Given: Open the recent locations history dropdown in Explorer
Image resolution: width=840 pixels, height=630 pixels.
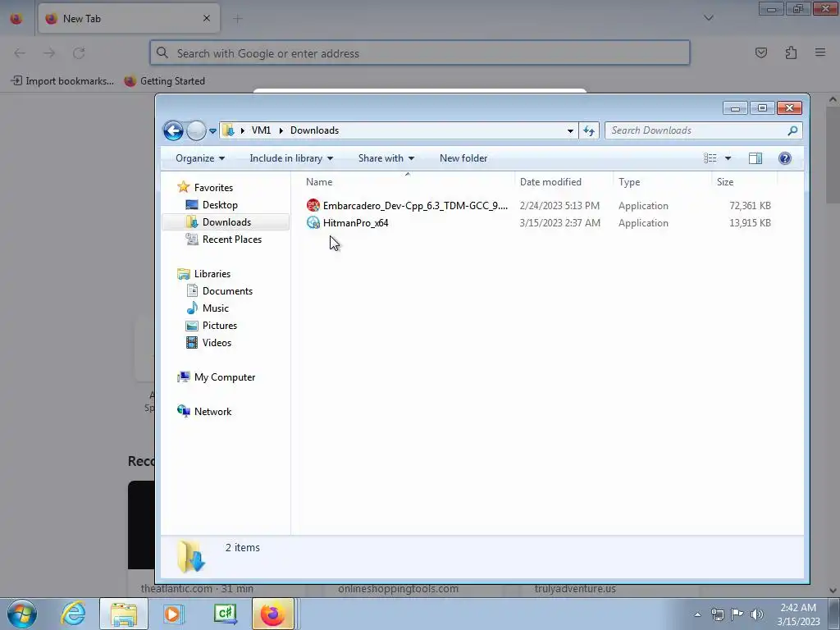Looking at the screenshot, I should coord(212,130).
